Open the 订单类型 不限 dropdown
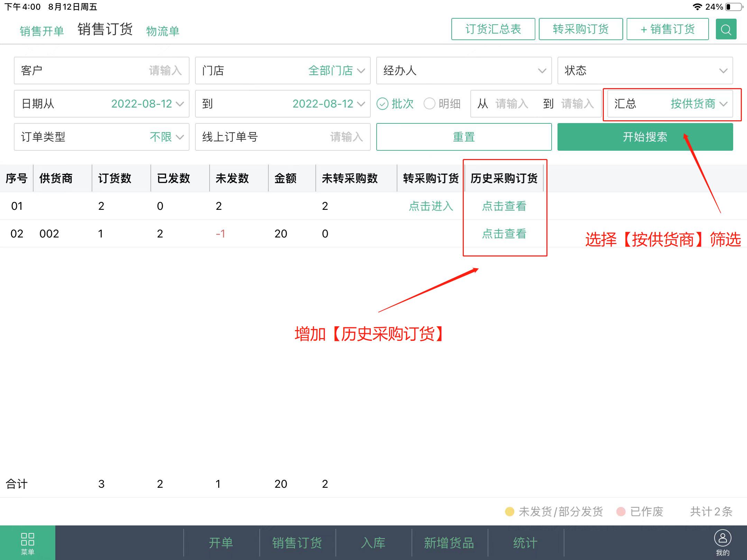Viewport: 747px width, 560px height. [x=102, y=137]
